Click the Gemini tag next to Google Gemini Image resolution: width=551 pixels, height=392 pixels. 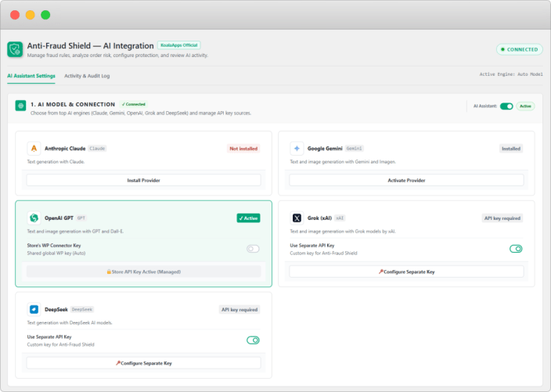[x=354, y=149]
